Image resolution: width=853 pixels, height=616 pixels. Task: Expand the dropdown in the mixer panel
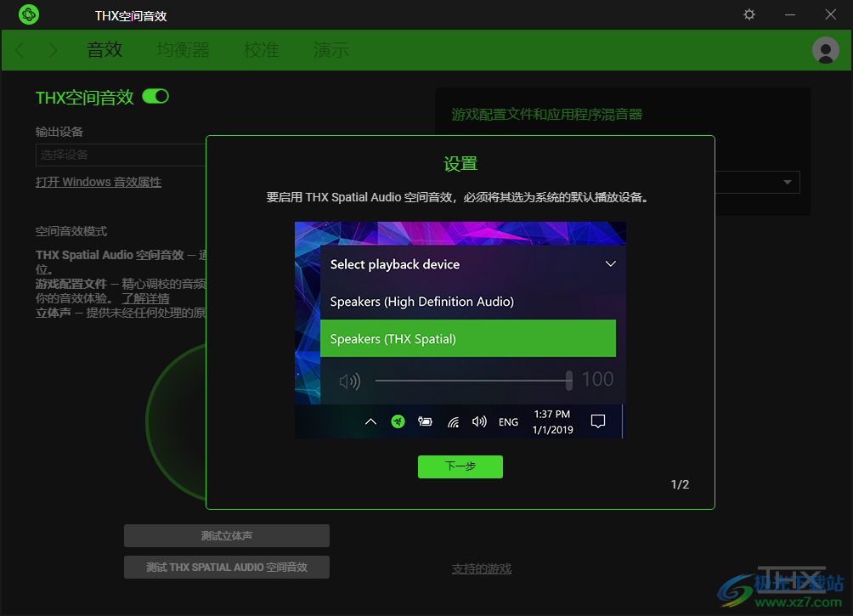tap(788, 182)
